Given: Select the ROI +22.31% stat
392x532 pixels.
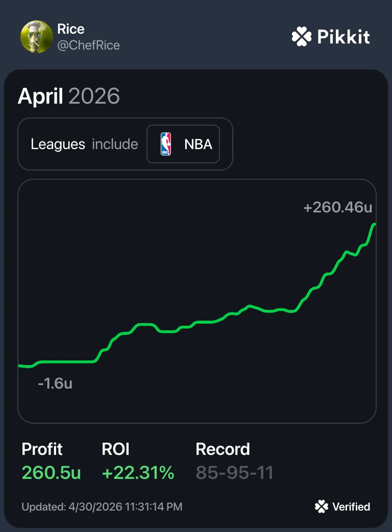Looking at the screenshot, I should [x=138, y=461].
